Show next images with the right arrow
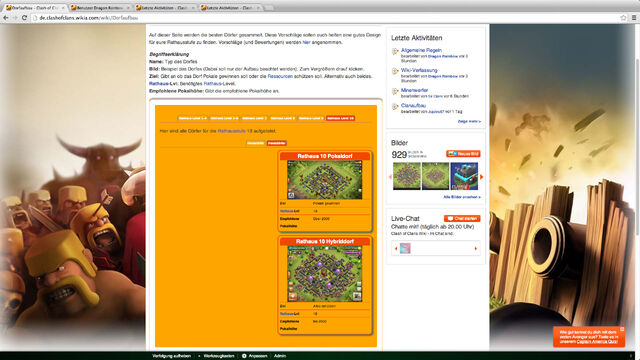The width and height of the screenshot is (640, 360). coord(482,177)
